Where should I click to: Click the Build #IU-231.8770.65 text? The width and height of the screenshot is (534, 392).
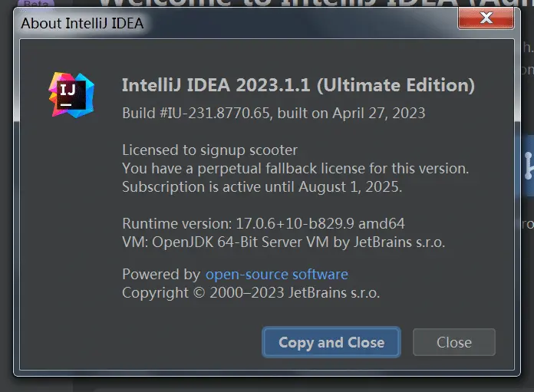coord(197,113)
